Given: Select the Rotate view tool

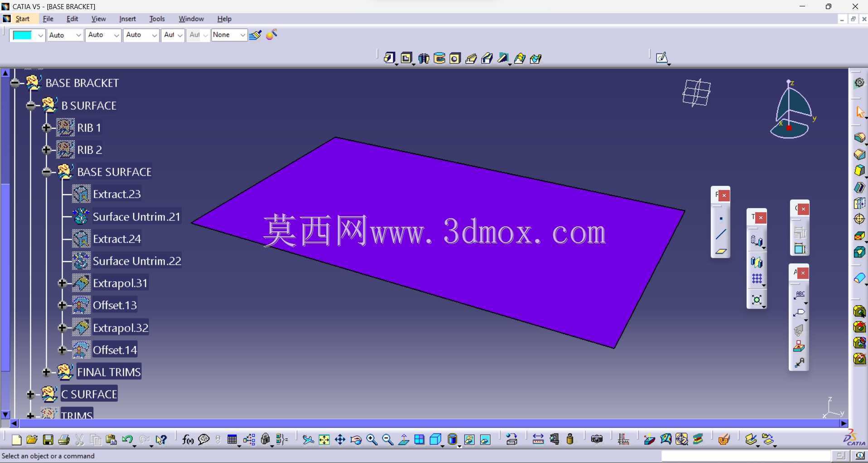Looking at the screenshot, I should click(356, 439).
